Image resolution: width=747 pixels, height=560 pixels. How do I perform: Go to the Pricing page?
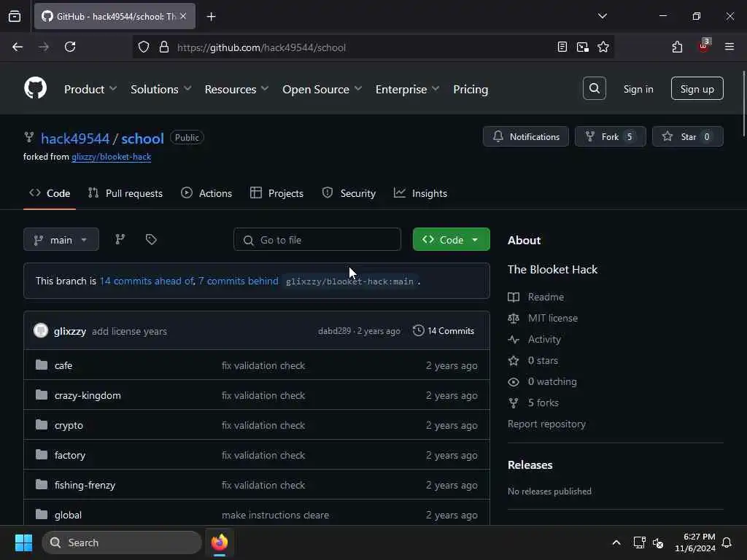coord(471,89)
